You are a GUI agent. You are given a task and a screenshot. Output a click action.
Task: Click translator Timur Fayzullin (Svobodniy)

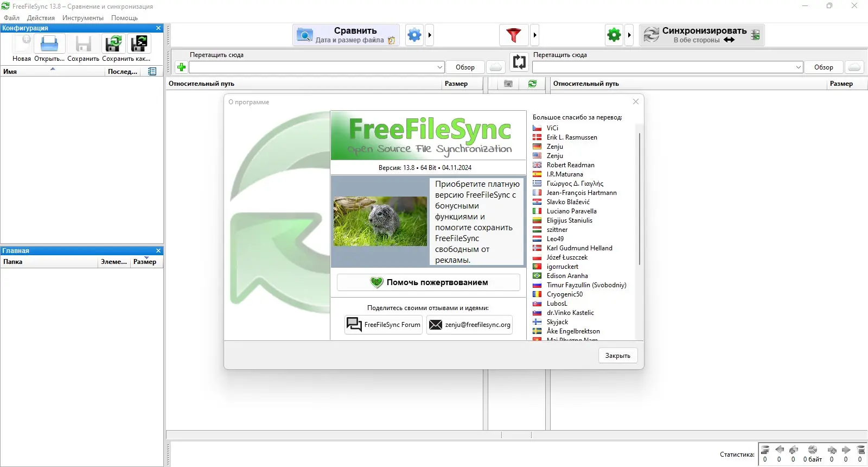(x=586, y=285)
